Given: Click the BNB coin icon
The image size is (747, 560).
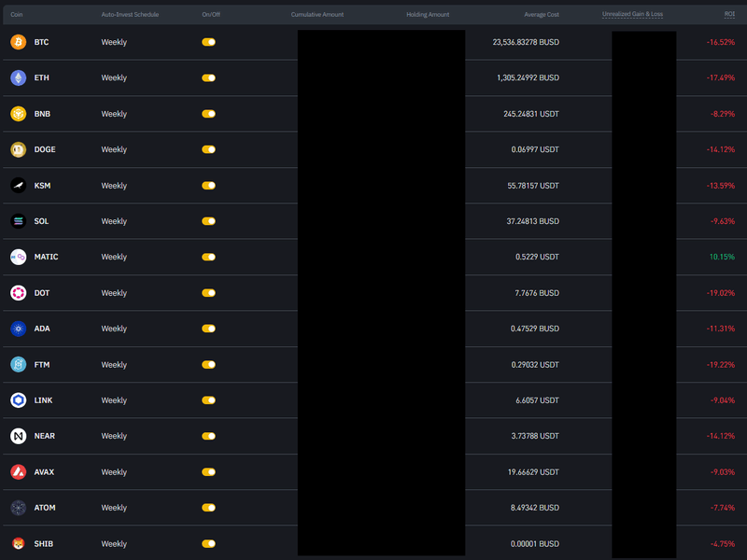Looking at the screenshot, I should [18, 114].
